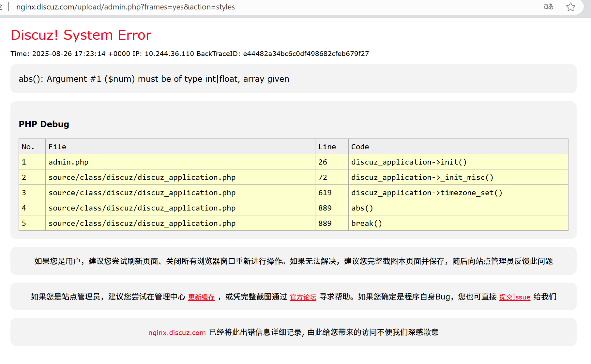Screen dimensions: 591x364
Task: Click the user advice paragraph starting 如果您是用户
Action: pos(294,261)
